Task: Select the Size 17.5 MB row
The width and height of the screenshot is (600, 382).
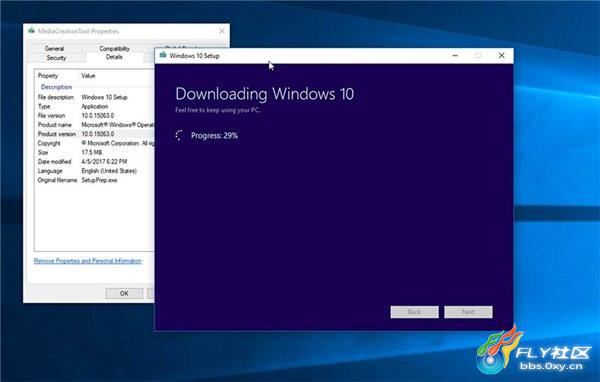Action: [x=95, y=152]
